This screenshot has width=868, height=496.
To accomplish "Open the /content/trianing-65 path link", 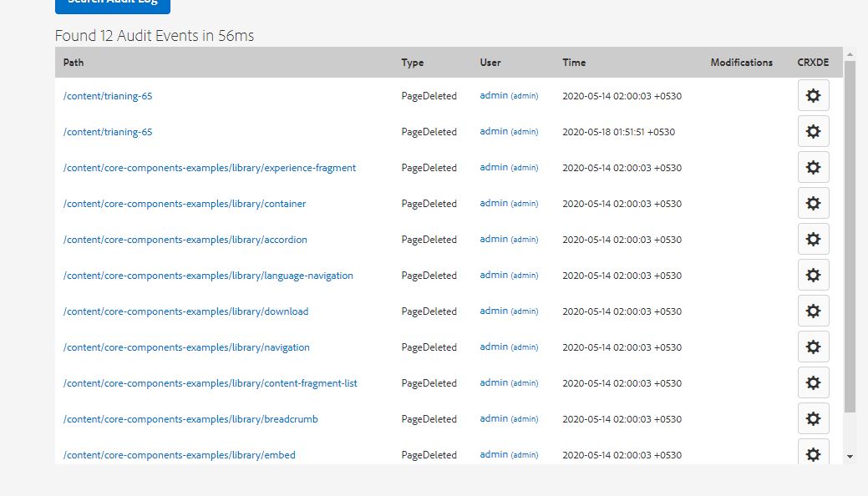I will (109, 96).
